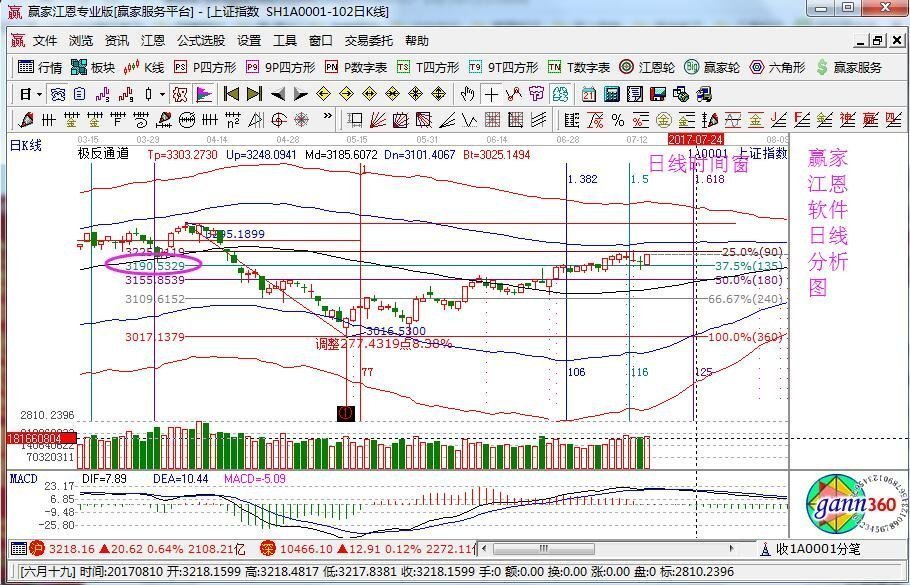Open the 公式选股 menu
The height and width of the screenshot is (585, 910).
pyautogui.click(x=201, y=41)
